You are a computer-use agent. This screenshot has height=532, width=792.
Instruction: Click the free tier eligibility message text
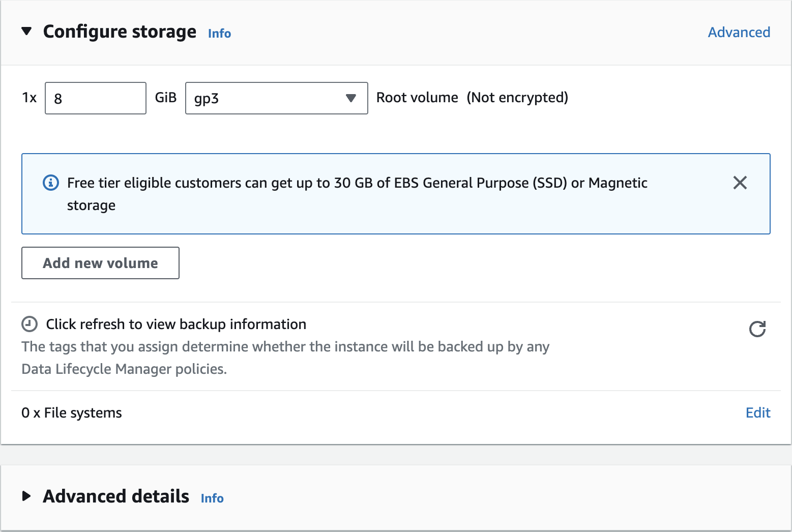(357, 183)
